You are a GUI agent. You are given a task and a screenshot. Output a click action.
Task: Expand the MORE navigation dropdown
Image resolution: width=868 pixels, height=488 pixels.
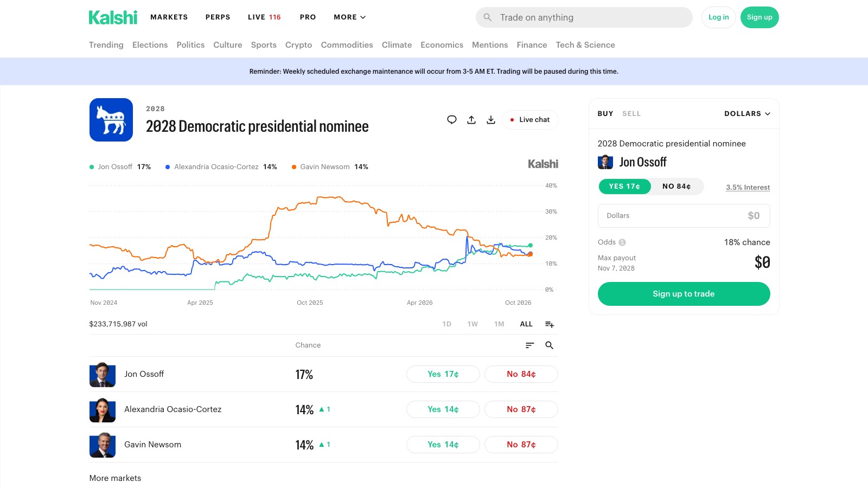[350, 17]
